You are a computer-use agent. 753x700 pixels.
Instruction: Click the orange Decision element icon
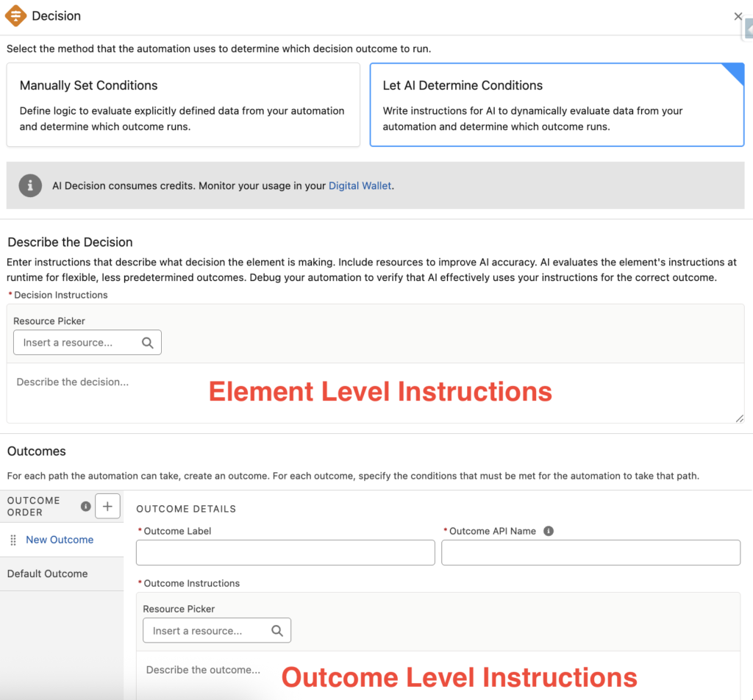pyautogui.click(x=15, y=15)
